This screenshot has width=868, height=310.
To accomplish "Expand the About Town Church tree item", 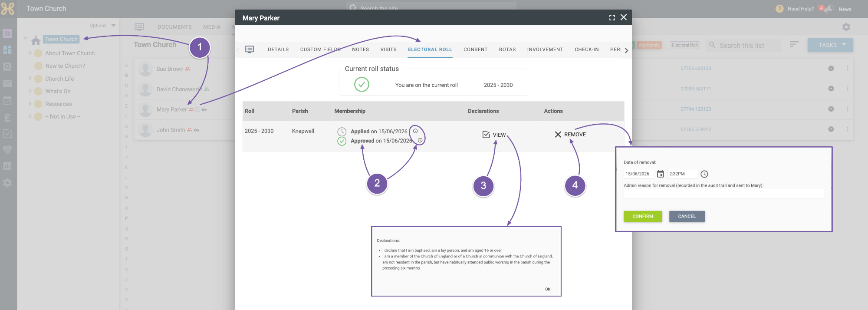I will tap(30, 53).
